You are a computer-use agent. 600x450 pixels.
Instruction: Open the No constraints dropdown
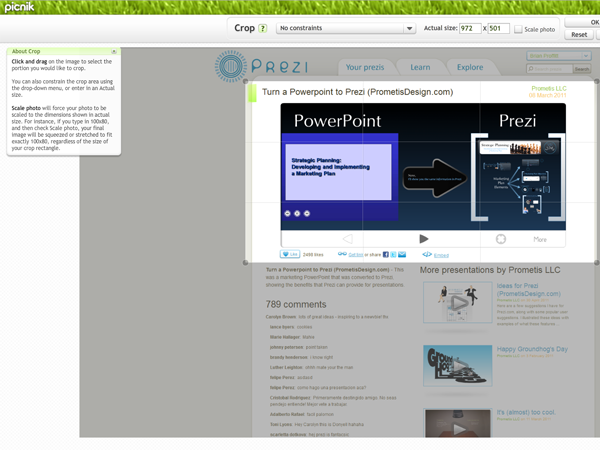coord(346,28)
